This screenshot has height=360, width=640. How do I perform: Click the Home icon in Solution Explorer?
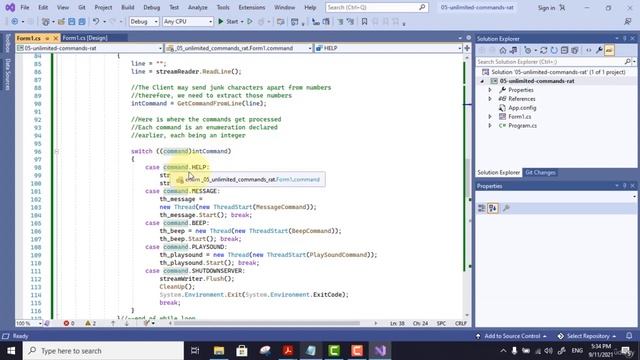click(x=503, y=51)
